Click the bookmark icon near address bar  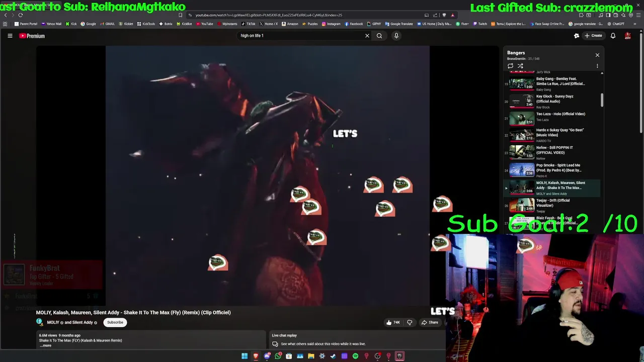(x=180, y=15)
